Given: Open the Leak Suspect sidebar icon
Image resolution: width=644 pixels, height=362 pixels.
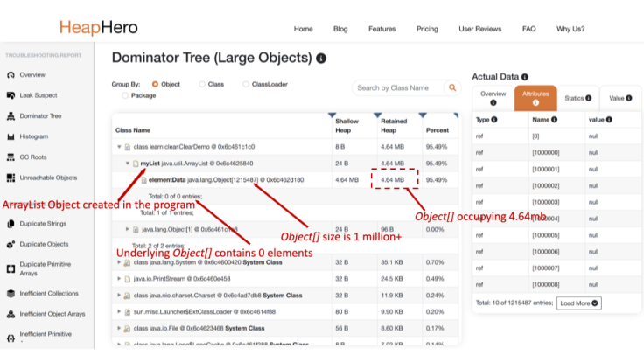Looking at the screenshot, I should [11, 95].
